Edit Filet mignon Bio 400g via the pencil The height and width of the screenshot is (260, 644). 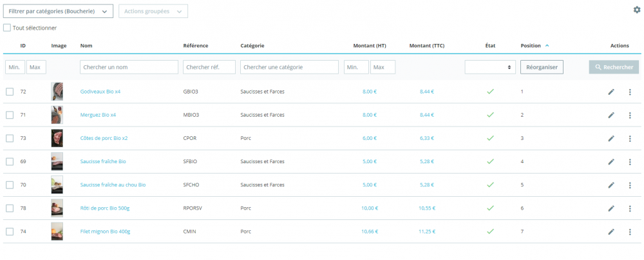pyautogui.click(x=611, y=231)
